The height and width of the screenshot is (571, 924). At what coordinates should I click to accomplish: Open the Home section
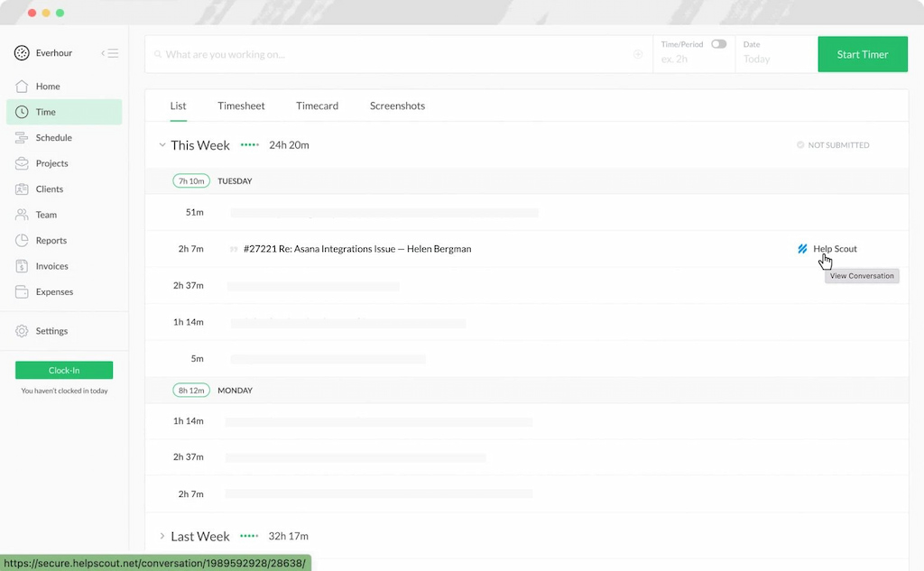tap(45, 86)
